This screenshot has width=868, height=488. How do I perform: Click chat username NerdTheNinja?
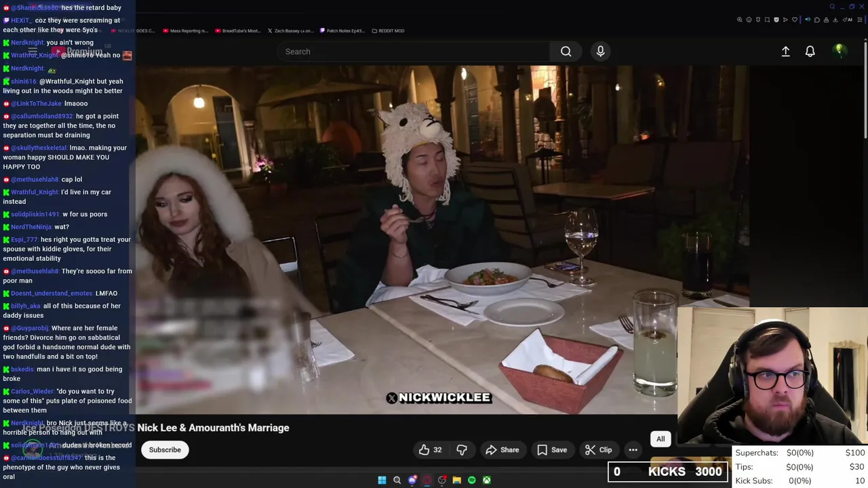tap(31, 227)
